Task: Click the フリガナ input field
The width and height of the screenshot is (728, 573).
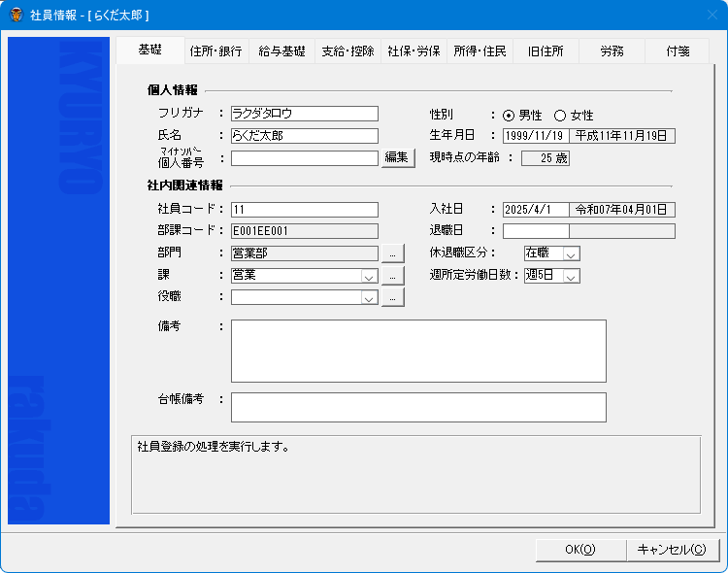Action: click(304, 115)
